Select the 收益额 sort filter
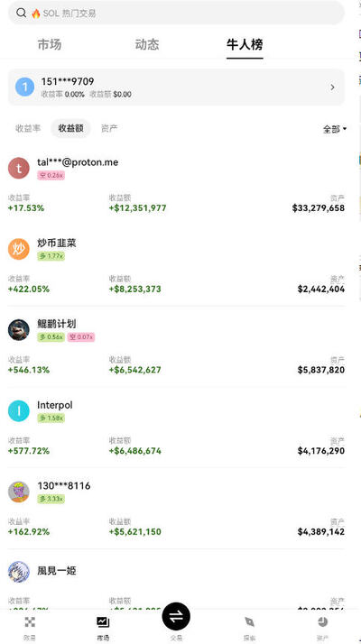 (70, 128)
